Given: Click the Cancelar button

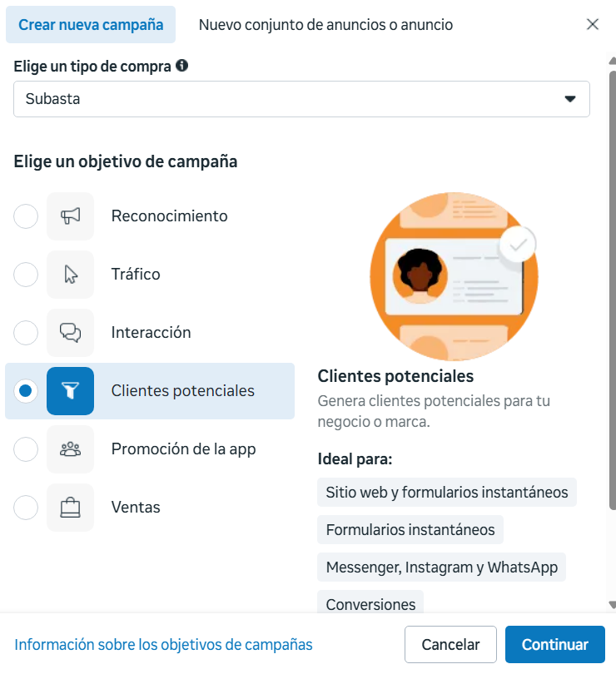Looking at the screenshot, I should (x=450, y=645).
